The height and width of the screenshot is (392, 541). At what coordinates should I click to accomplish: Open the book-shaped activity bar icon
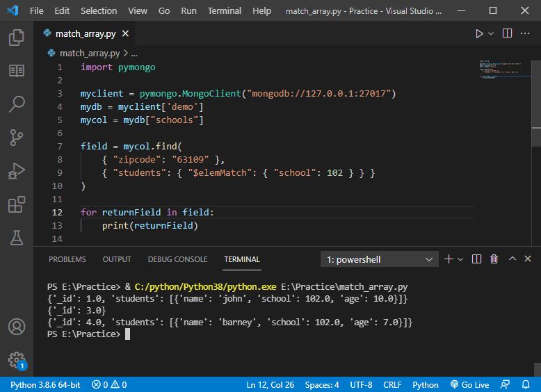tap(16, 71)
